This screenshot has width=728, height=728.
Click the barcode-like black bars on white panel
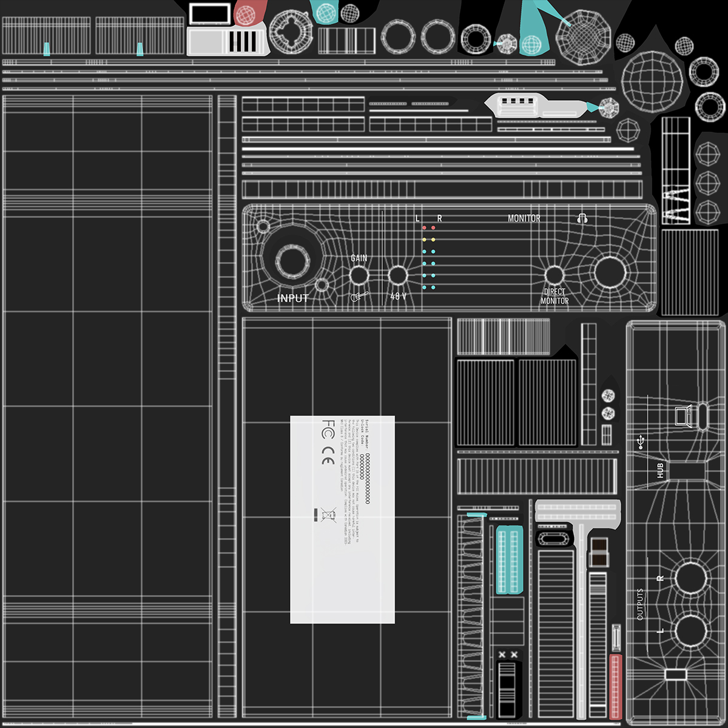click(x=243, y=41)
